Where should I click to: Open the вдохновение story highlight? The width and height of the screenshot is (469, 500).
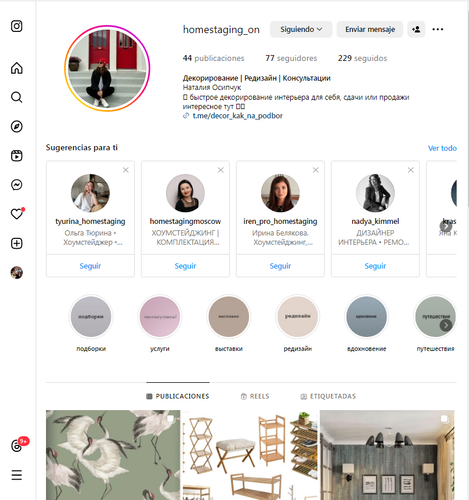pyautogui.click(x=367, y=317)
